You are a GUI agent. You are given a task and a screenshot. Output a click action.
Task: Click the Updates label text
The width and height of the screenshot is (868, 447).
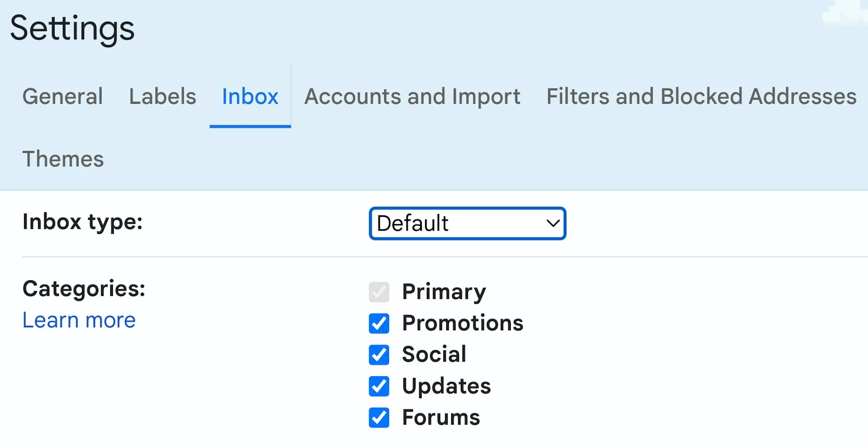(x=447, y=386)
